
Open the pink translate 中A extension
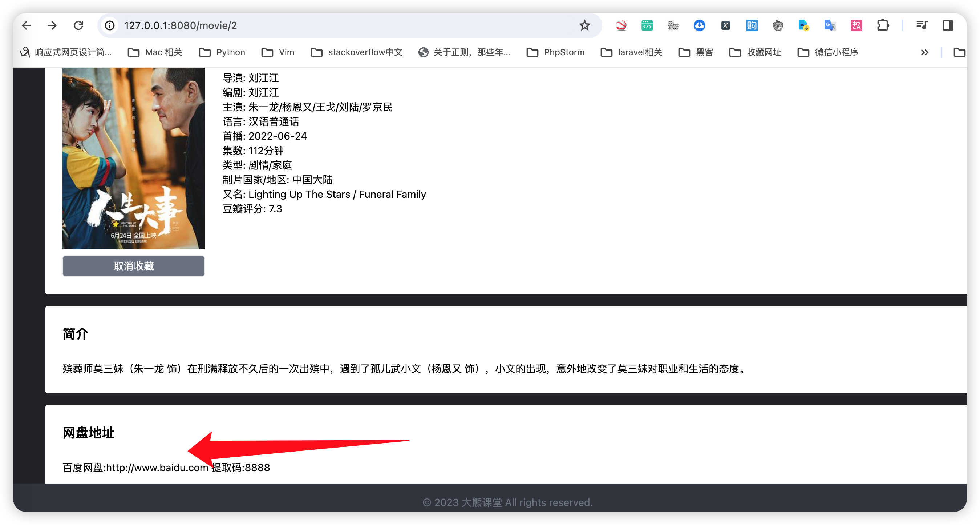pos(857,25)
